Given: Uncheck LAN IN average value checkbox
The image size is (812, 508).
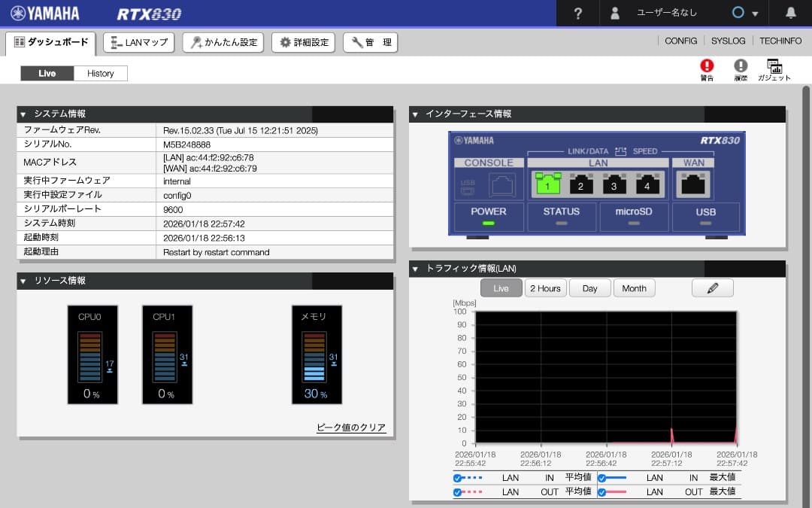Looking at the screenshot, I should pyautogui.click(x=457, y=478).
